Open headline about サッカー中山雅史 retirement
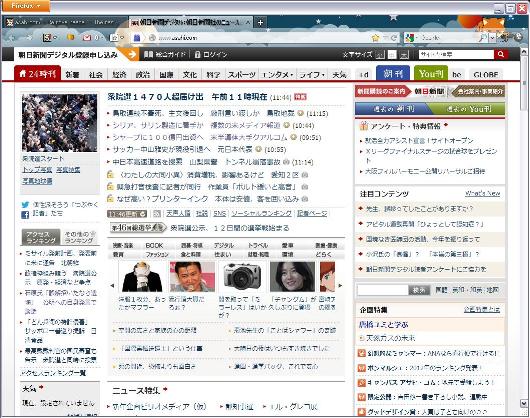Viewport: 530px width, 418px height. (x=182, y=149)
